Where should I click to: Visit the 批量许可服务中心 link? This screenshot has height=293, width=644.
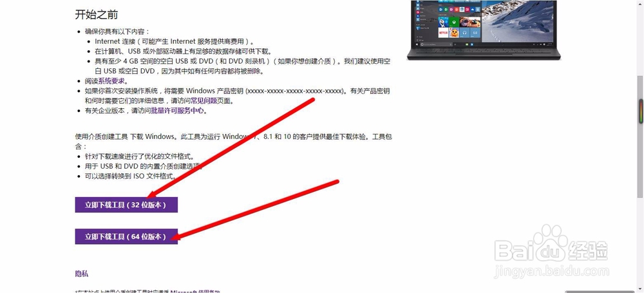[x=178, y=111]
